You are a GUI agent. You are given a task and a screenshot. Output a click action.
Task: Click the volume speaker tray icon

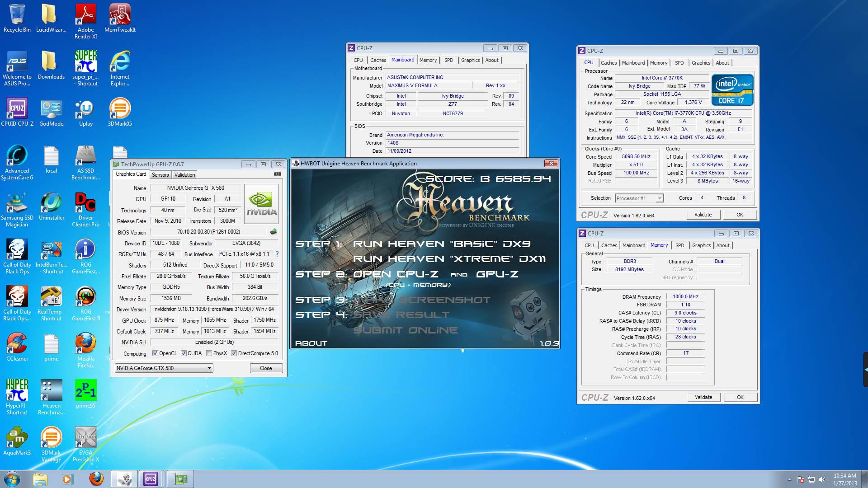822,479
